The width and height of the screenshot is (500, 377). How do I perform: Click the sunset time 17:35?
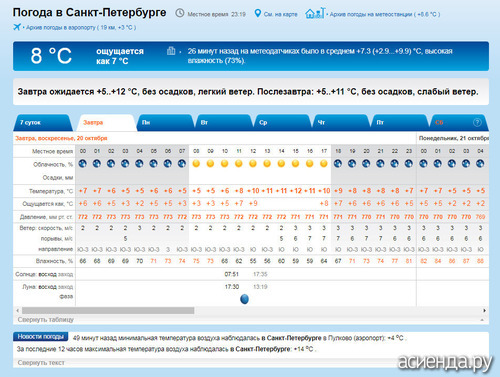(260, 274)
